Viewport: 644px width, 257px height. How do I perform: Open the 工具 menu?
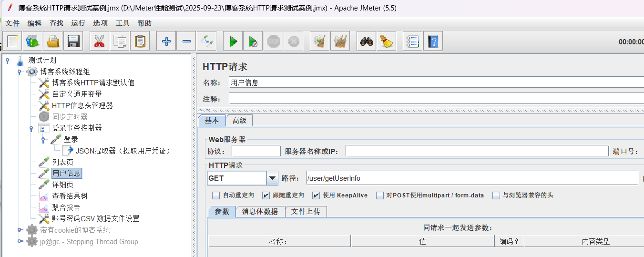coord(123,23)
